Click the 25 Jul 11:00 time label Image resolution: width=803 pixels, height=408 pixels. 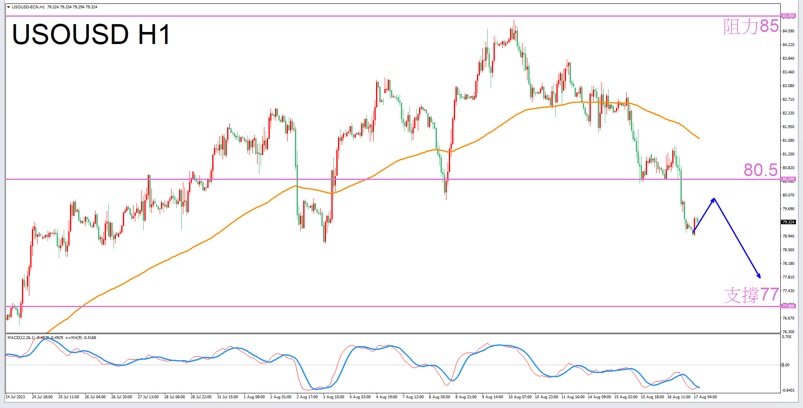(69, 397)
